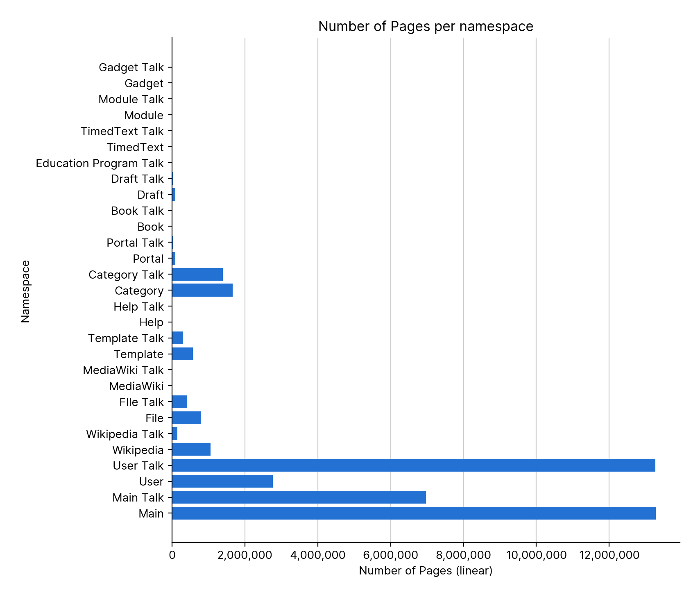Click the Main namespace bar

414,513
